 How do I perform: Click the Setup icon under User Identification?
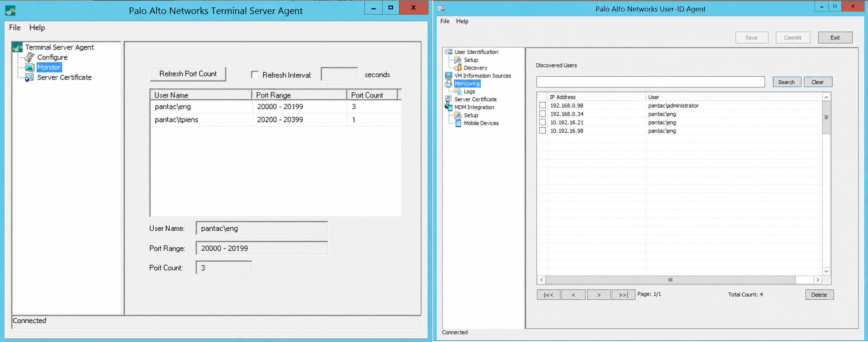[458, 60]
